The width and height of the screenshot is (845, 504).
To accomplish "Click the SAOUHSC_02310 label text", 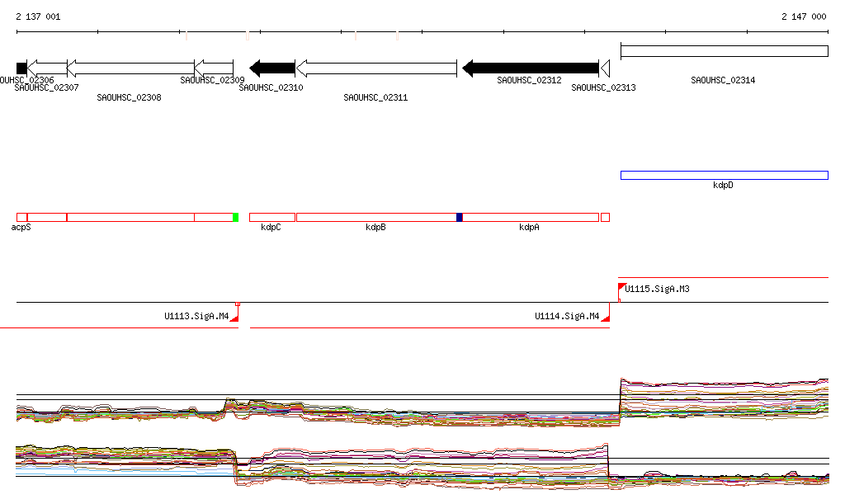I will [x=271, y=87].
